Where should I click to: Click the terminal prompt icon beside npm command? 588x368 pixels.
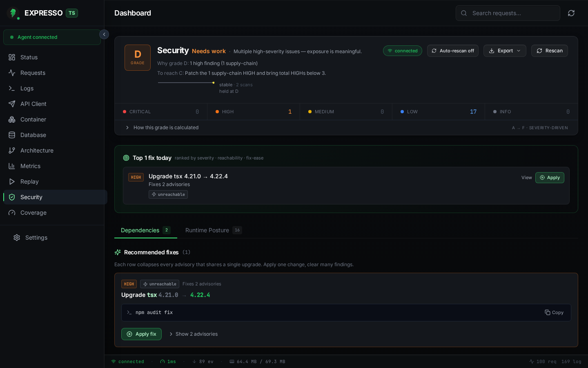[x=129, y=312]
